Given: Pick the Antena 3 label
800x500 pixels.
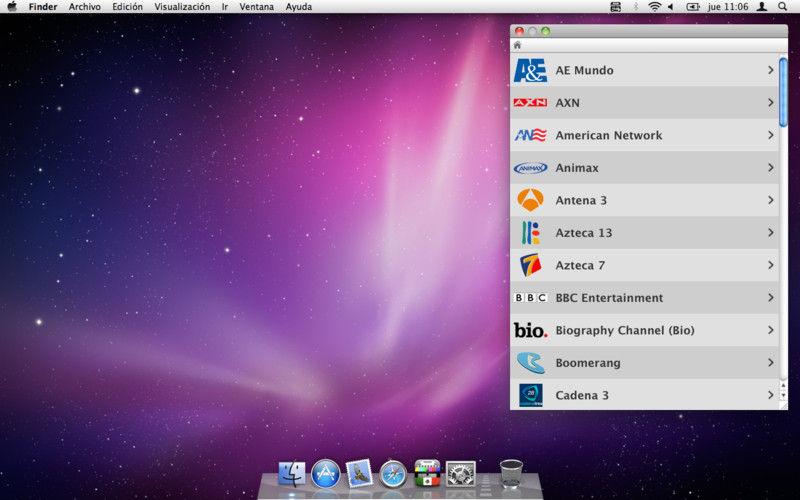Looking at the screenshot, I should [x=581, y=200].
